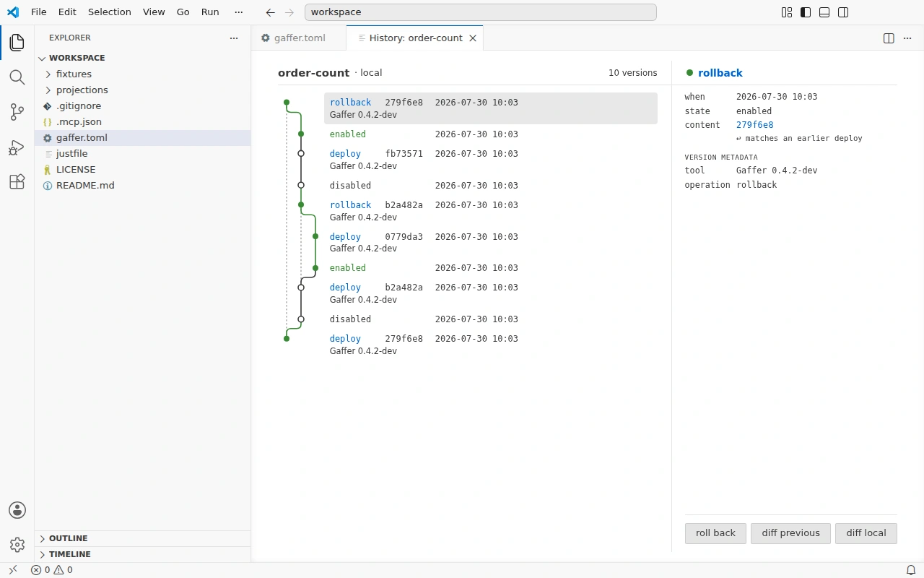Click the 10 versions count label
The image size is (924, 578).
(632, 73)
